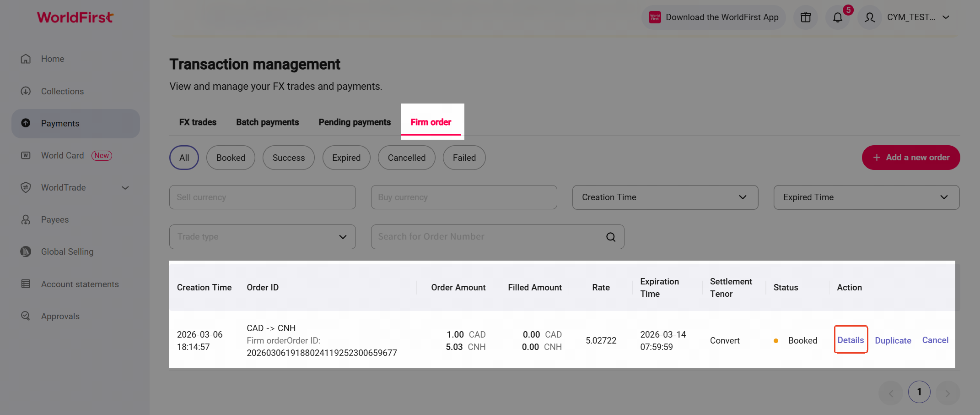This screenshot has height=415, width=980.
Task: Select the Expired status filter
Action: (x=346, y=158)
